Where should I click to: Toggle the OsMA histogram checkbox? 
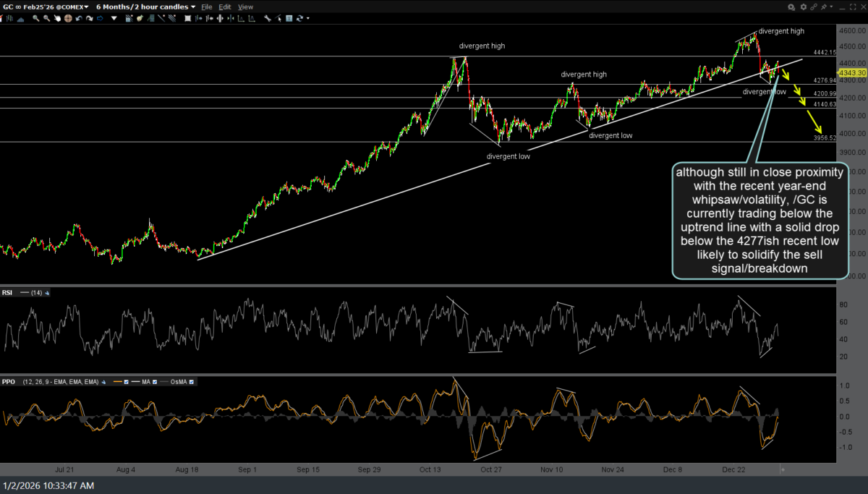192,381
